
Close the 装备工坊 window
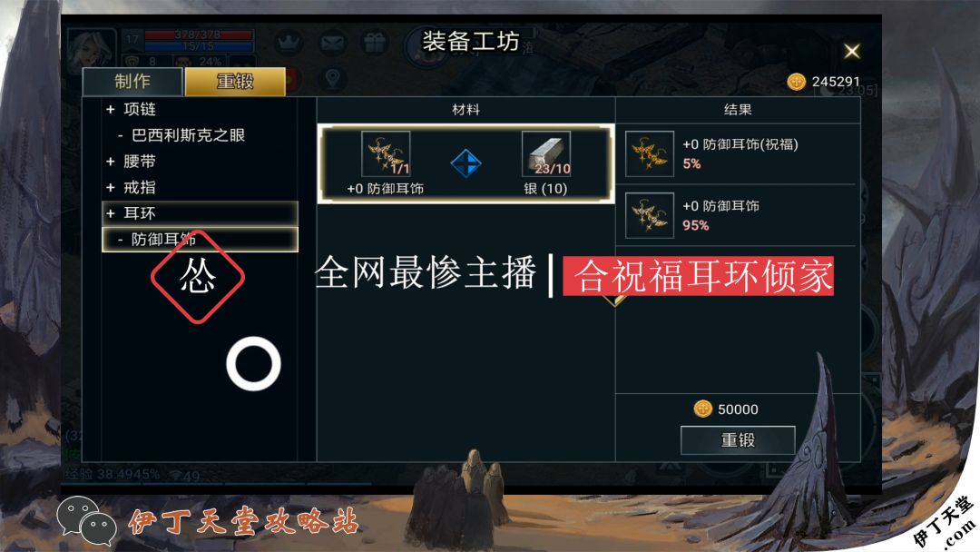click(x=852, y=51)
